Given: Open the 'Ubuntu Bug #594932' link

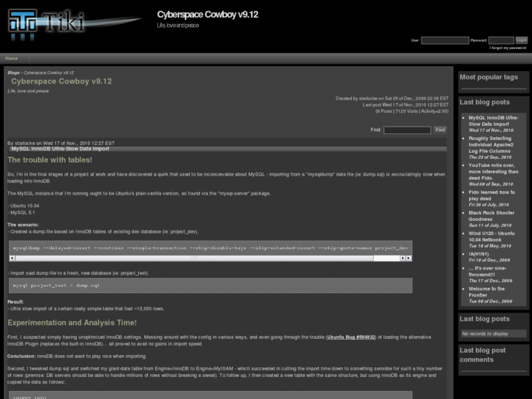Looking at the screenshot, I should point(351,338).
